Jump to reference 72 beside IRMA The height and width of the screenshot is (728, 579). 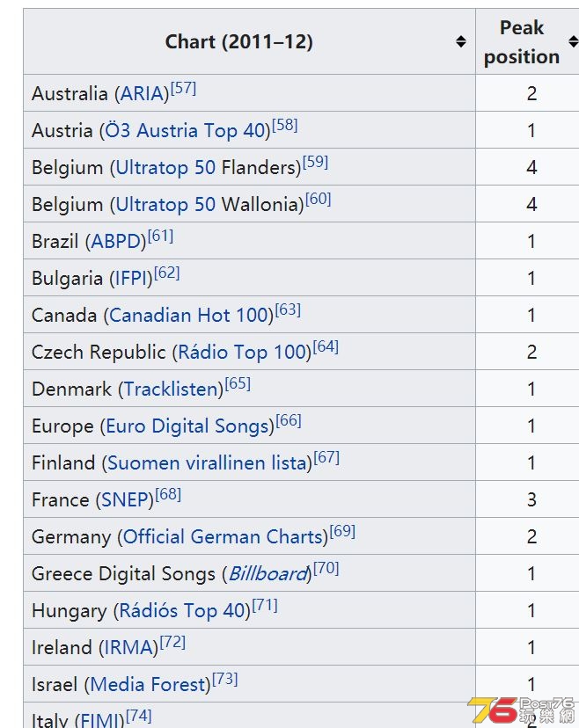(x=172, y=642)
